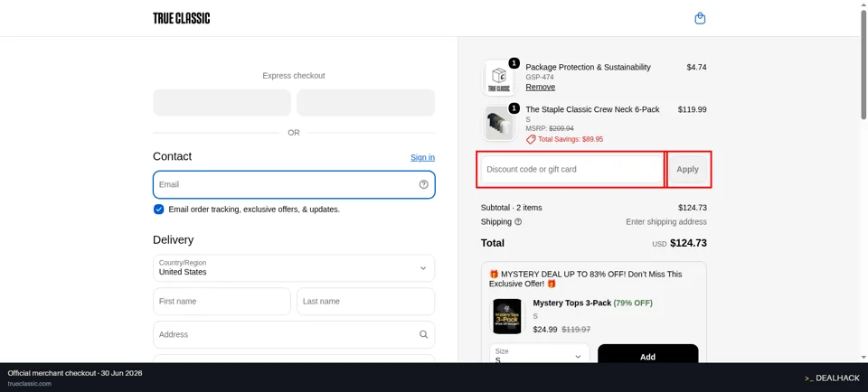
Task: Click 'The Staple Classic Crew Neck 6-Pack' title
Action: [592, 109]
